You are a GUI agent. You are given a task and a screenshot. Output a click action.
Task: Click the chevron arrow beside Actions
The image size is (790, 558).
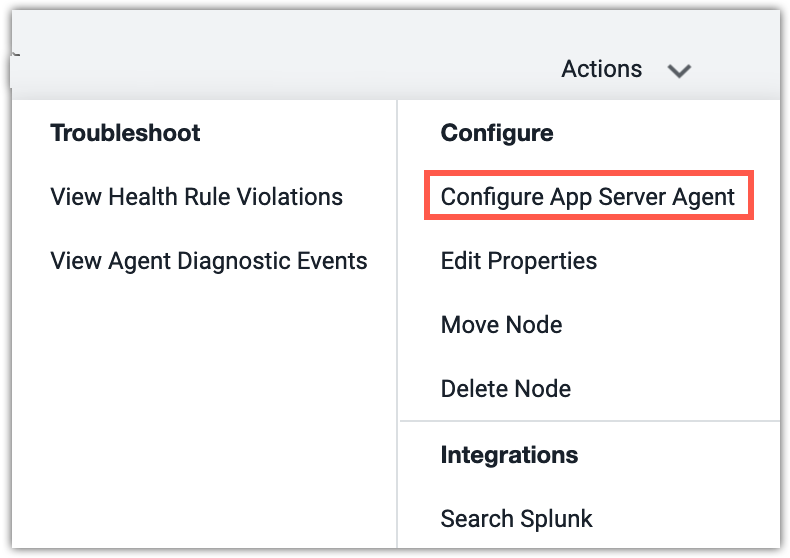[679, 71]
